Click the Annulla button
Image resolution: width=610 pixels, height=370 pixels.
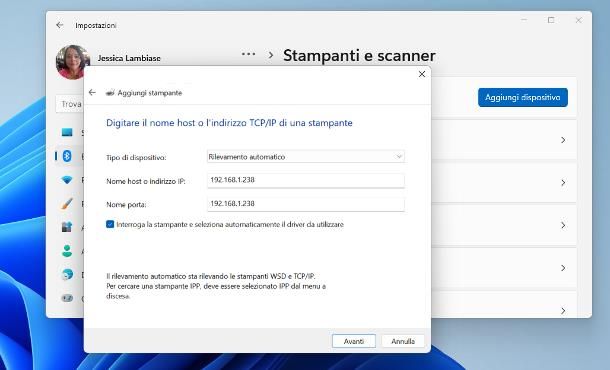click(x=403, y=341)
